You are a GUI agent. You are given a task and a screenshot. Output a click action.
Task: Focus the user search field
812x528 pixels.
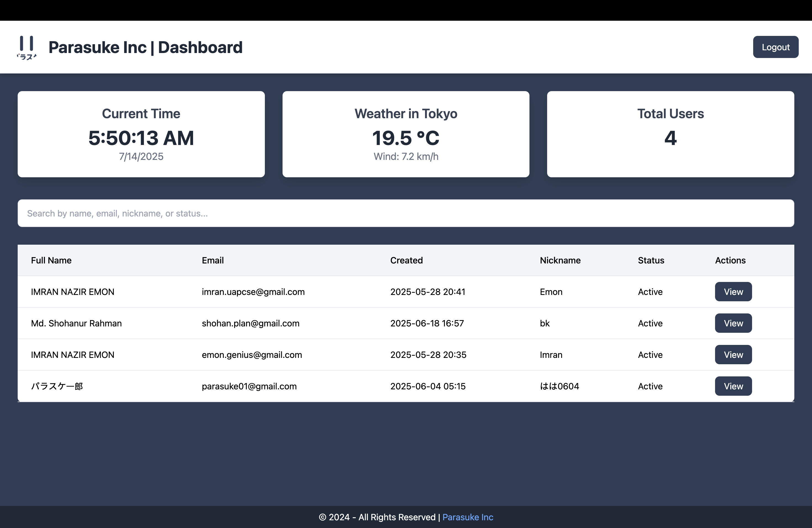pos(406,213)
